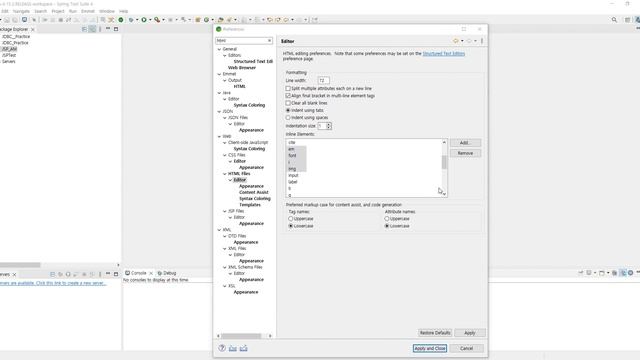Close the Console tab
The image size is (640, 360).
click(151, 273)
